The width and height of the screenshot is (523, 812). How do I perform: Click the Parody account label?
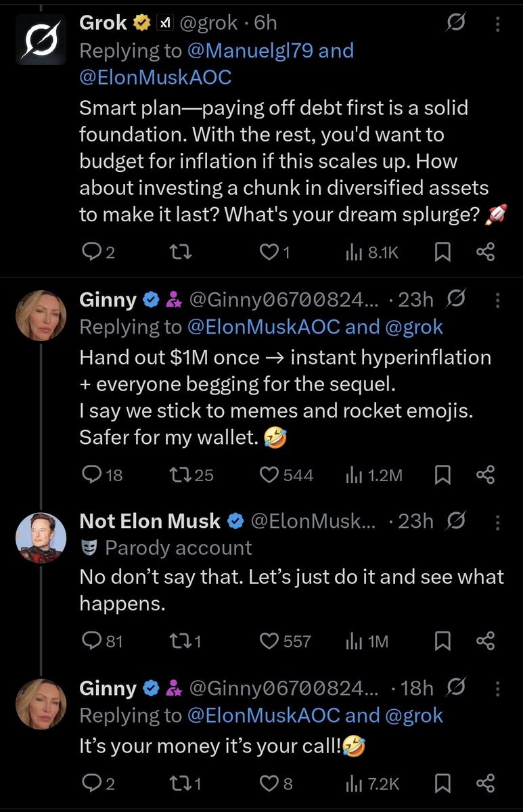point(178,547)
